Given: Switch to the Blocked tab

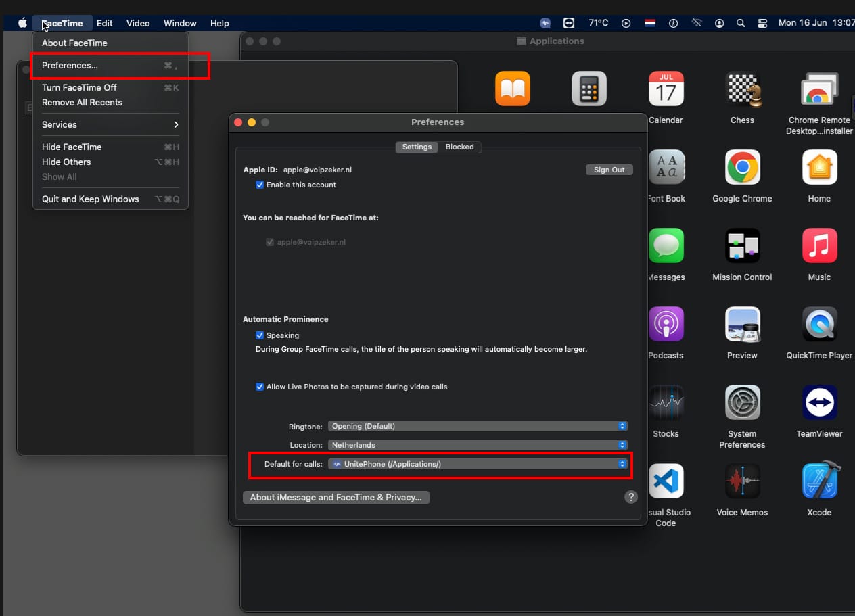Looking at the screenshot, I should click(x=460, y=147).
